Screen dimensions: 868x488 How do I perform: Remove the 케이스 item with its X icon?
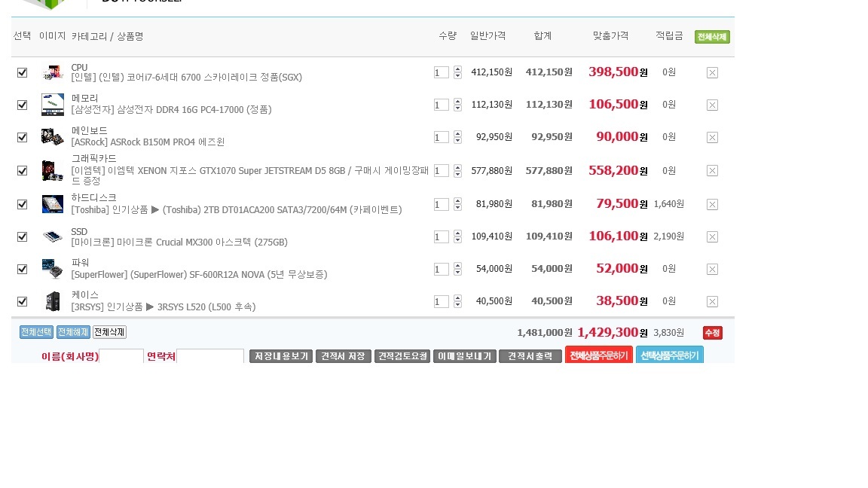[712, 301]
